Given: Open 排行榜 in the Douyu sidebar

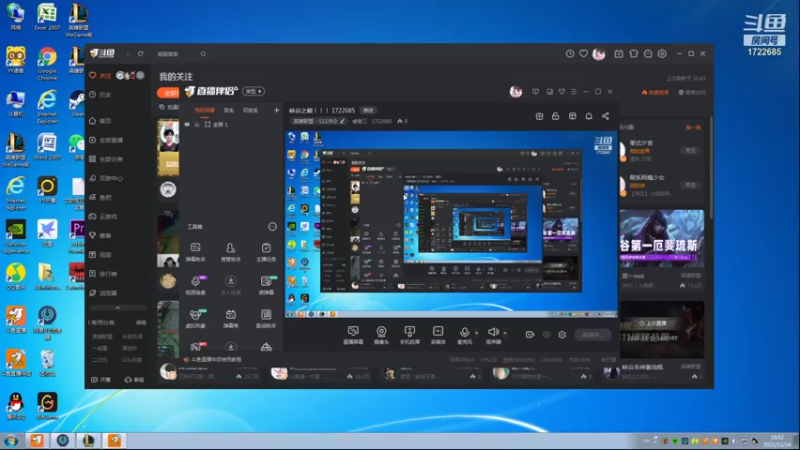Looking at the screenshot, I should pyautogui.click(x=104, y=274).
